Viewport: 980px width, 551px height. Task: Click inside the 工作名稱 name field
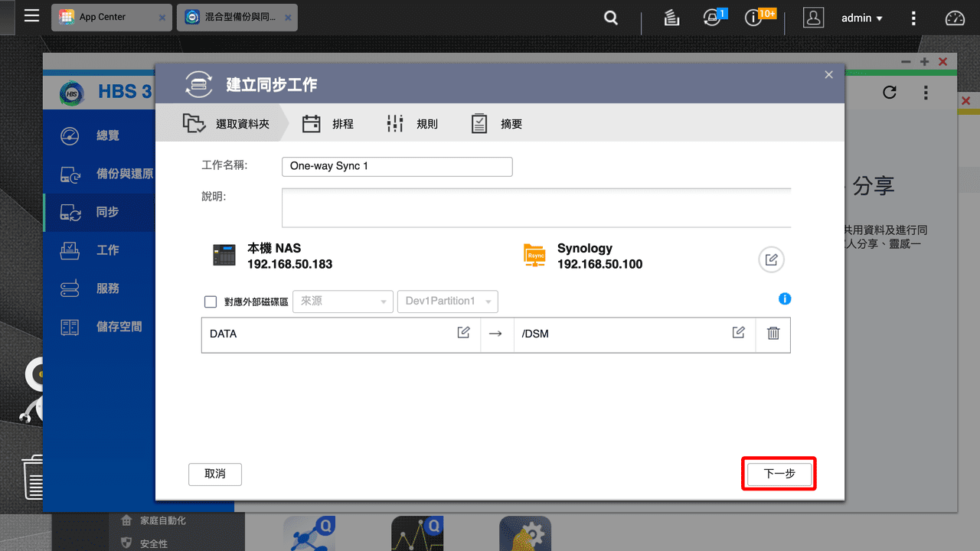click(397, 166)
